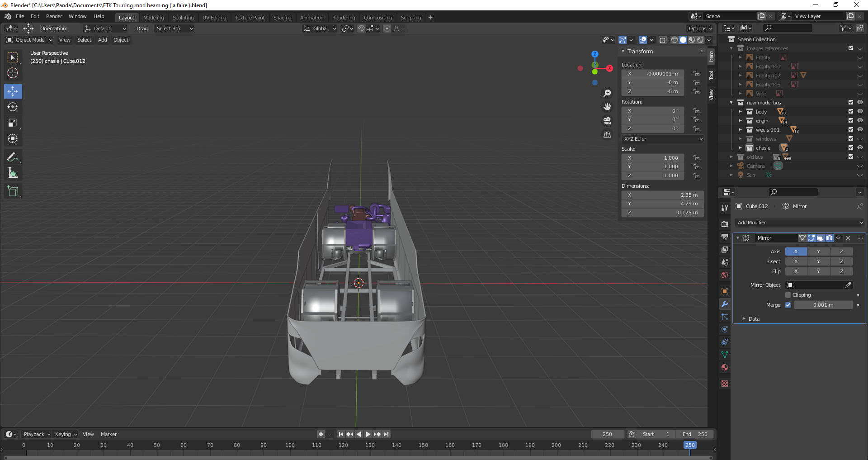Enable the Clipping checkbox
The width and height of the screenshot is (868, 460).
(788, 295)
